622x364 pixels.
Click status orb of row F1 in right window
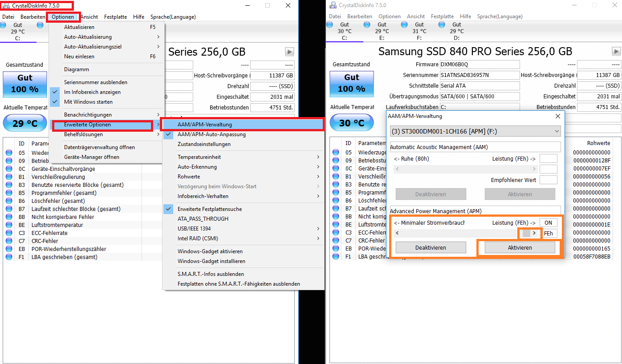point(336,257)
